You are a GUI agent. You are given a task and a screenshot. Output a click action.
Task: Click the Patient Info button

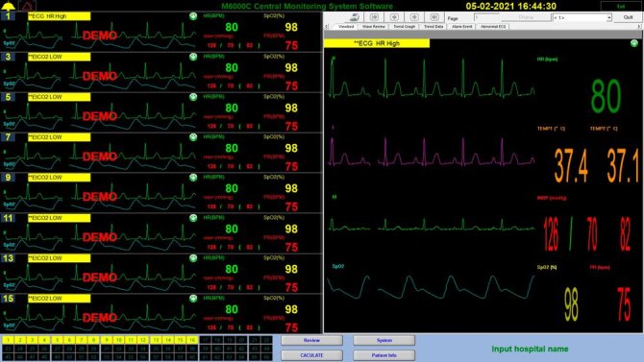384,355
